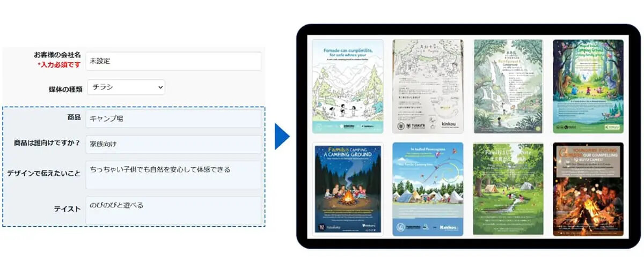Click the 家族向け target audience field

(x=173, y=144)
